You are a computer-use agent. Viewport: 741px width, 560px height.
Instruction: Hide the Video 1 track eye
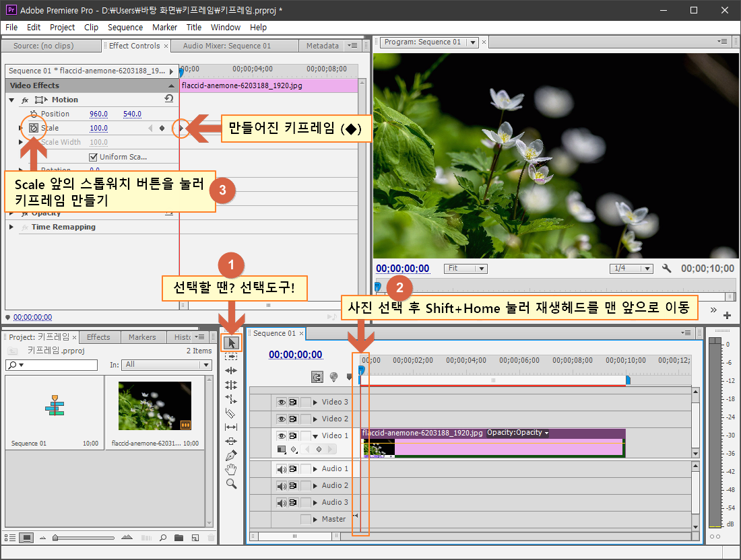[281, 436]
